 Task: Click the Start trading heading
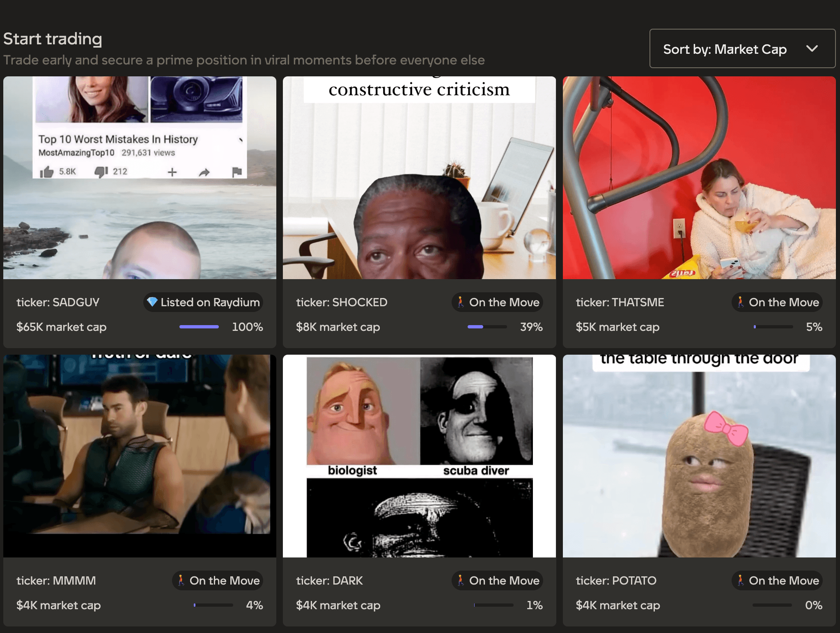point(53,39)
